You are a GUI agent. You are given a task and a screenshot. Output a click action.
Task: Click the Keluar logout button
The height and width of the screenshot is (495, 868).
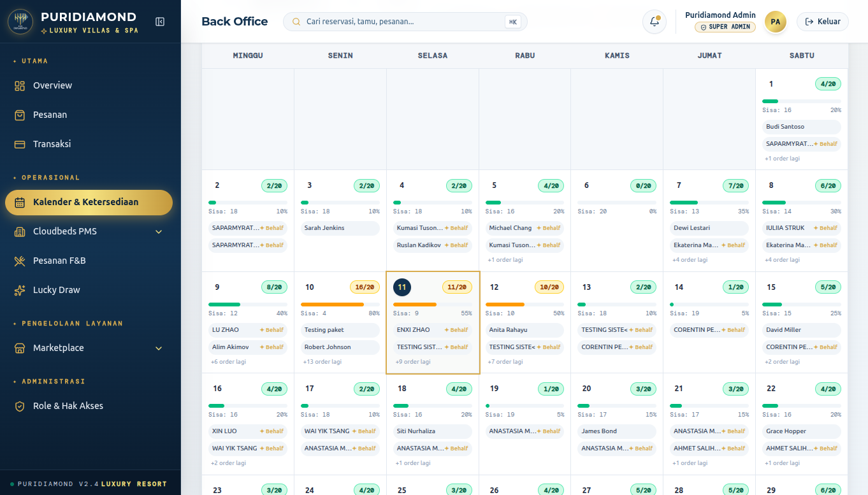(823, 22)
